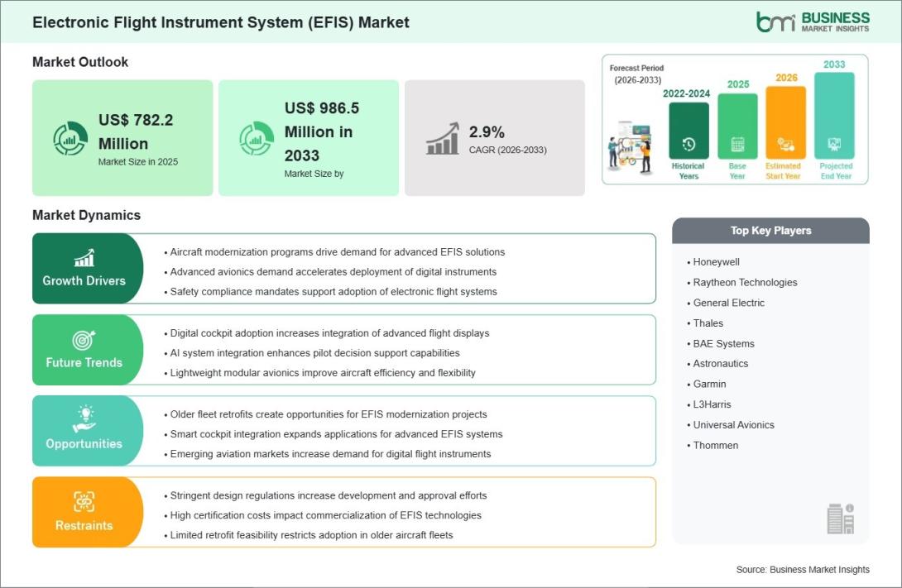Click the icon inside the orange 2026 bar

coord(785,144)
